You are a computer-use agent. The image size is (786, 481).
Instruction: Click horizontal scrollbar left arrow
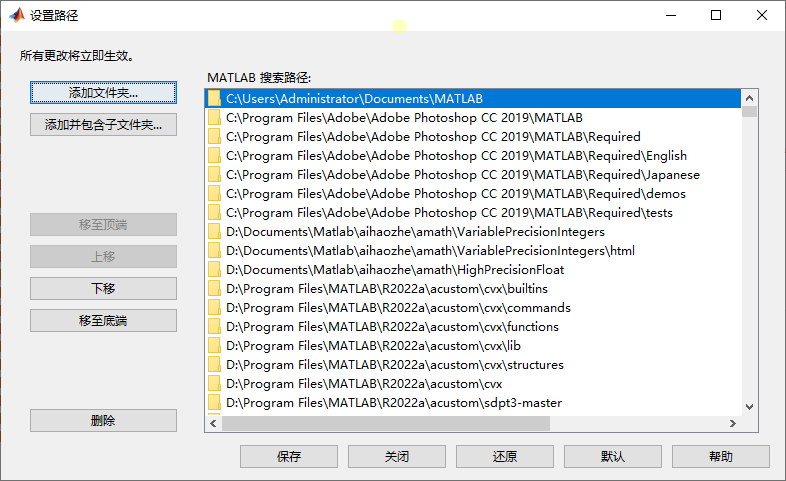(213, 423)
